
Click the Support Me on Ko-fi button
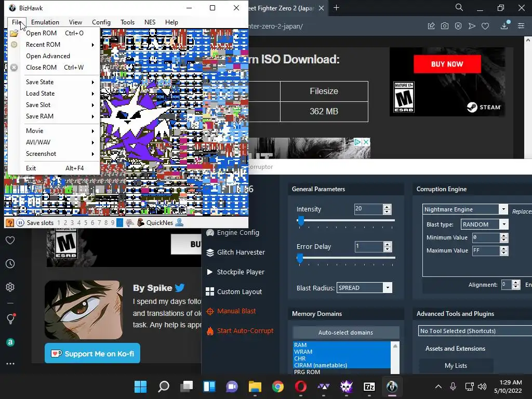tap(92, 353)
